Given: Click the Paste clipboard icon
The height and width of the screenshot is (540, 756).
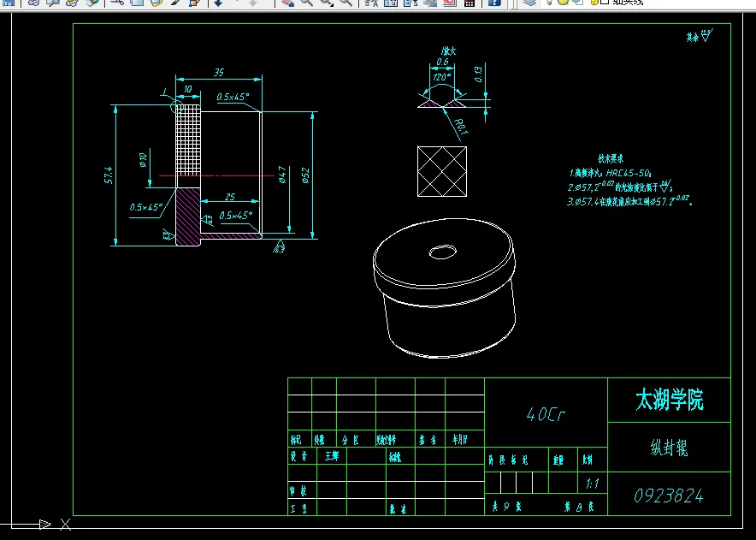Looking at the screenshot, I should (156, 3).
